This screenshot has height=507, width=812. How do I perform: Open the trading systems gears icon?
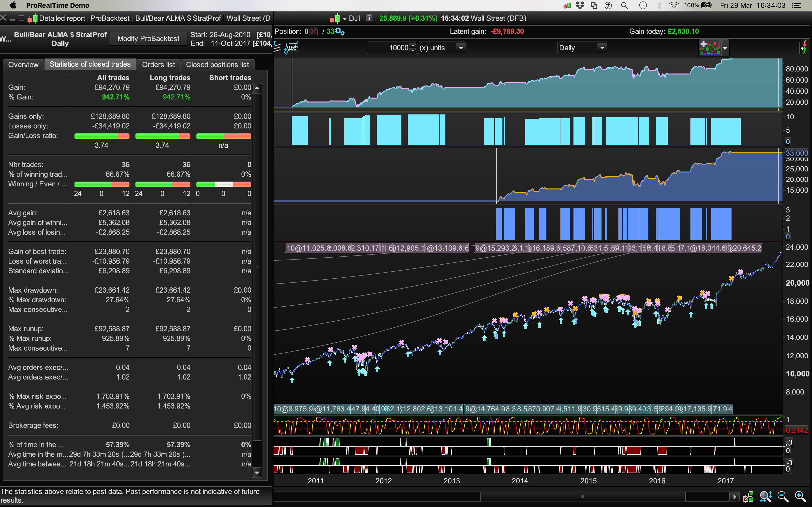340,32
